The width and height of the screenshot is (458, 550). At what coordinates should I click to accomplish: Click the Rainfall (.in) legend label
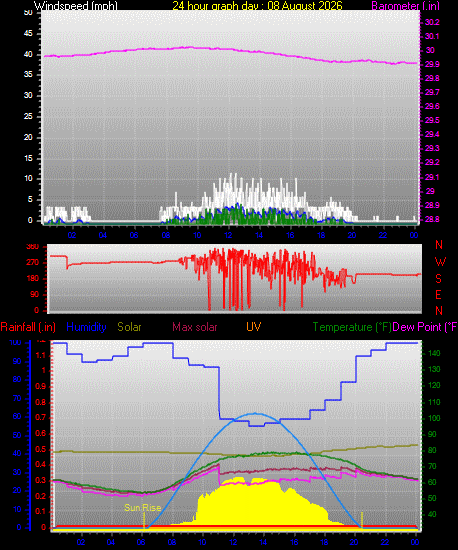click(x=28, y=327)
